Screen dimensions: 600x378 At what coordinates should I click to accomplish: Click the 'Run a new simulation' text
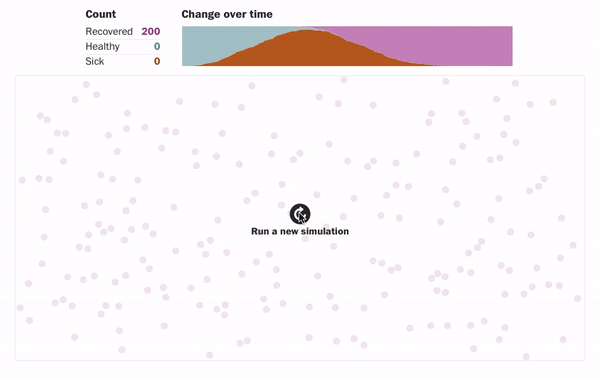point(300,231)
